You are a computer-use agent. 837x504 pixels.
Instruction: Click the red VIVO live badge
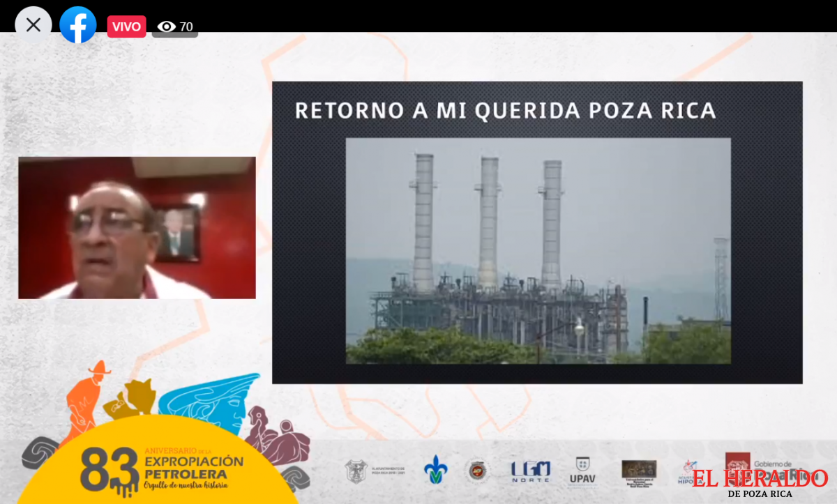coord(126,26)
